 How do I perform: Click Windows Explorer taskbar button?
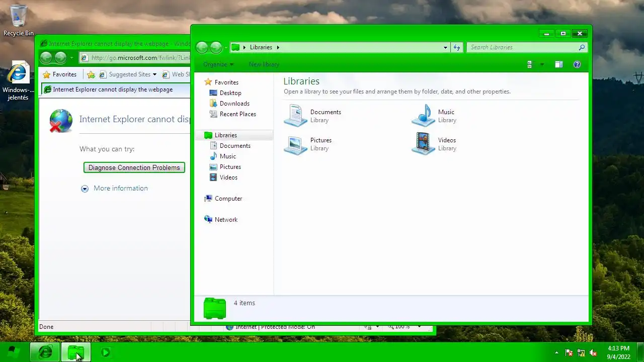[x=76, y=352]
